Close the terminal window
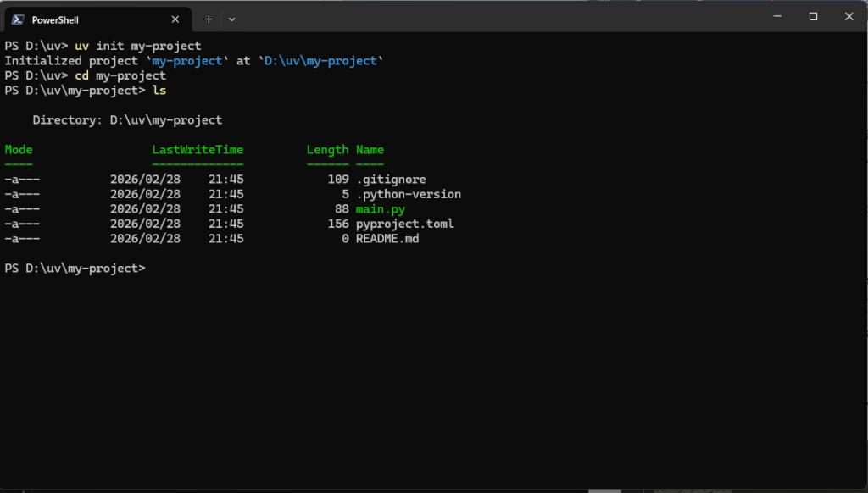Image resolution: width=868 pixels, height=493 pixels. 849,17
